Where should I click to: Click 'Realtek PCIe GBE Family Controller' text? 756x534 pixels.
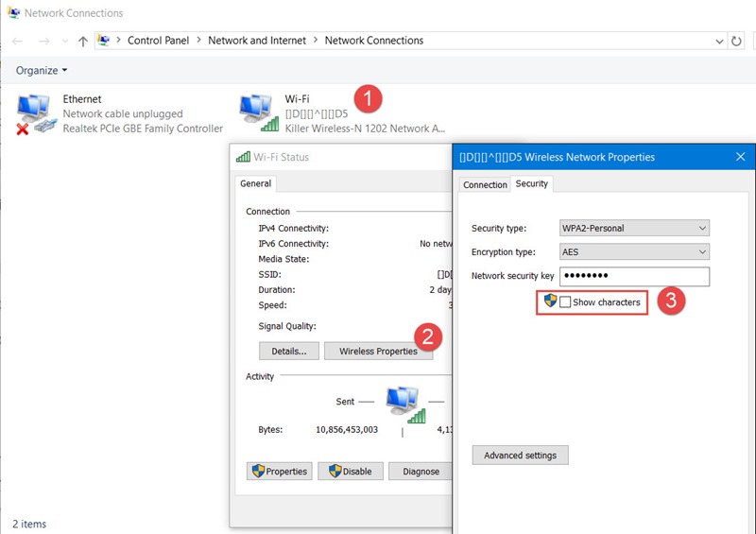tap(143, 129)
